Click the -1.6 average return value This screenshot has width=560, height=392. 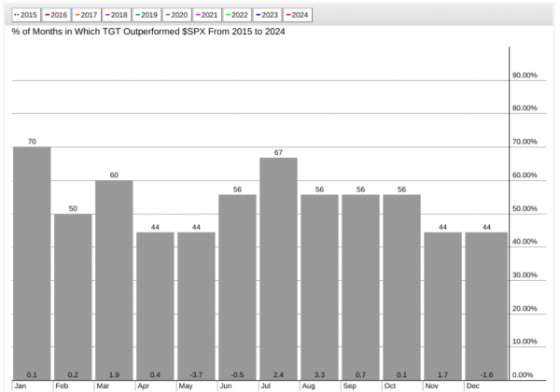tap(486, 375)
